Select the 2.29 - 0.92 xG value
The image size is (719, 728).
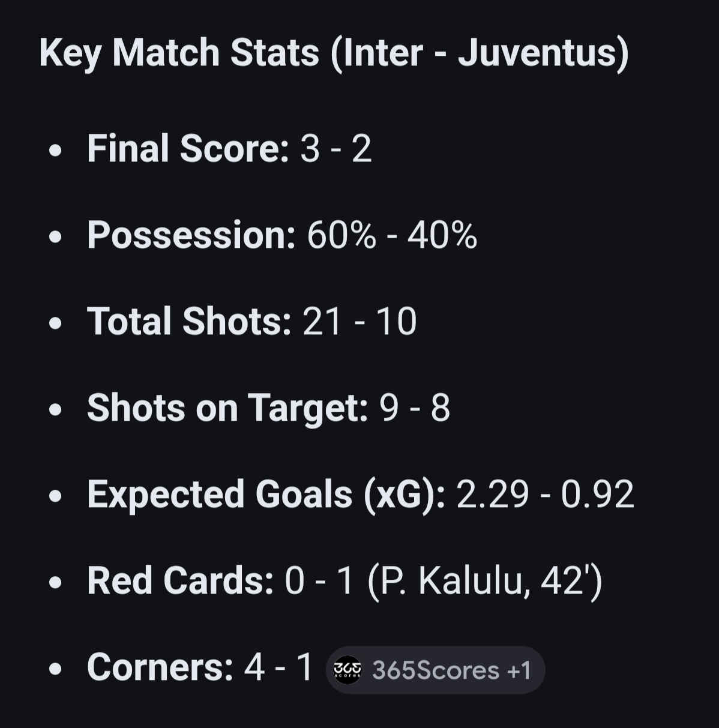click(x=545, y=495)
